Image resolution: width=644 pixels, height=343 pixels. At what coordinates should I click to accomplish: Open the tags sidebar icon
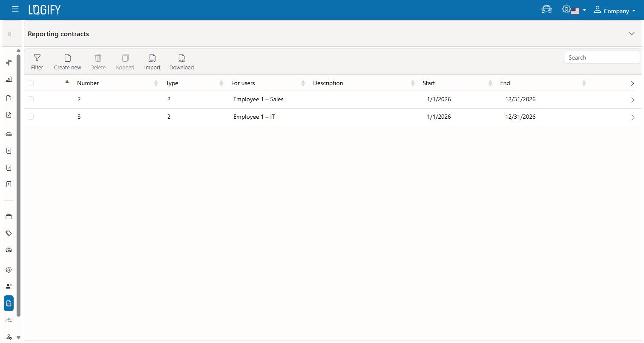[9, 233]
